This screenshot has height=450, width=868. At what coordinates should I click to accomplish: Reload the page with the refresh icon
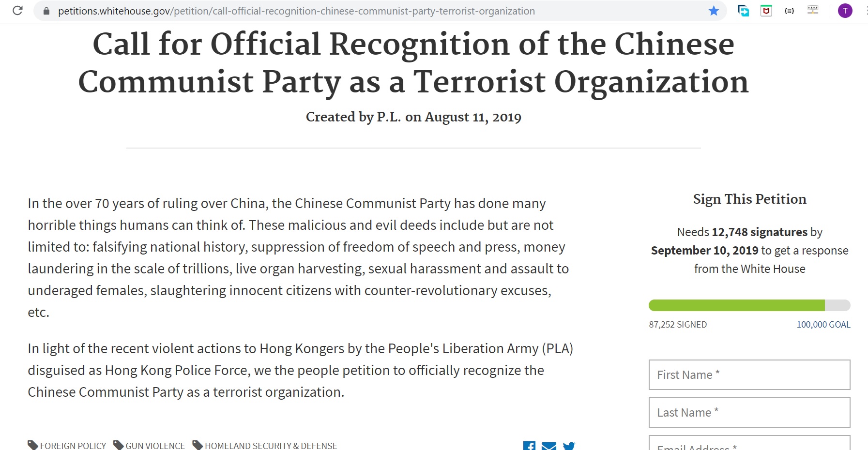click(x=18, y=11)
